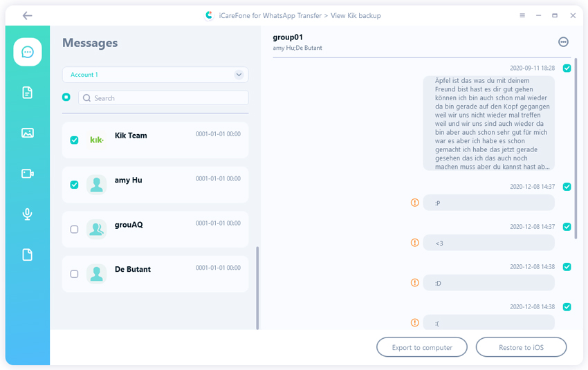Uncheck the checkbox above the :( message
Viewport: 588px width, 370px height.
point(567,307)
